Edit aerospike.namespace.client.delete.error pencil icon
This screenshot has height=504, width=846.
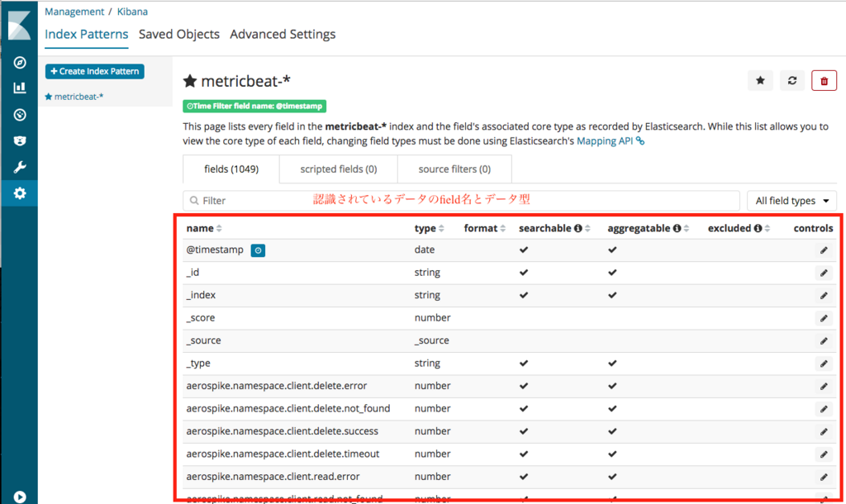tap(824, 387)
